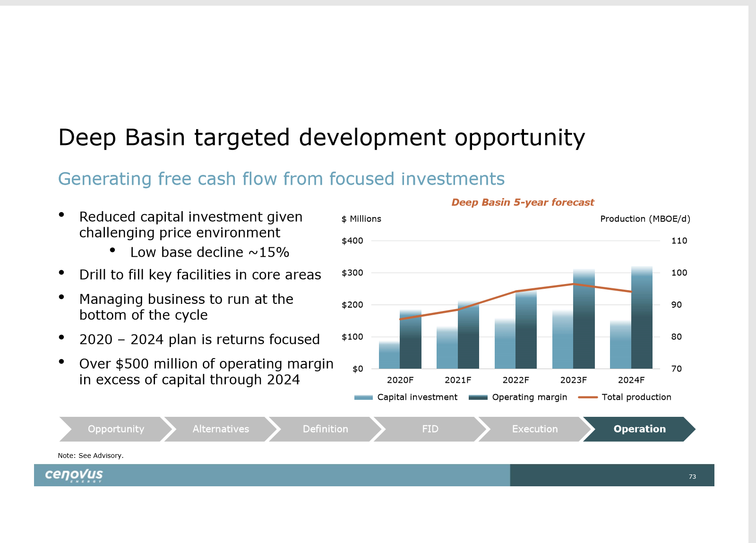Click the 2020F capital investment bar
Viewport: 756px width, 543px height.
[x=389, y=355]
